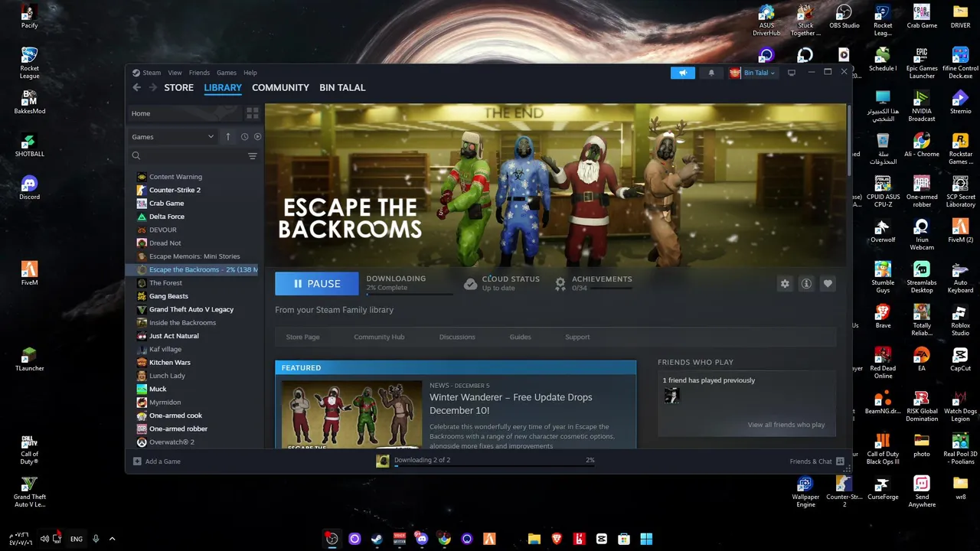Open the Steam menu
Screen dimensions: 980x551
(152, 73)
